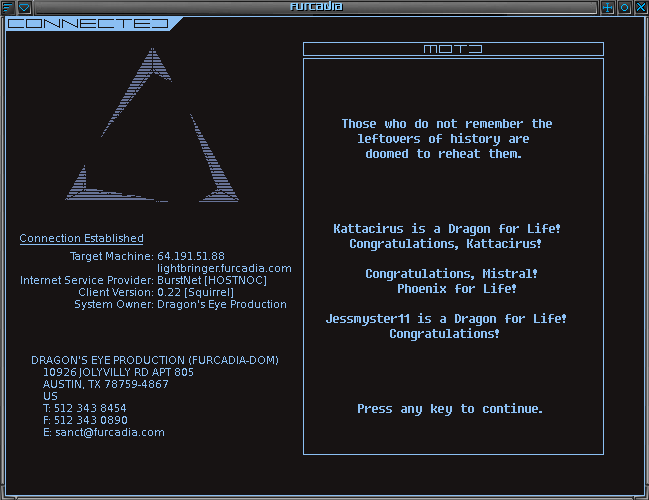The height and width of the screenshot is (500, 649).
Task: Click Client Version 0.22 [Squirrel] value
Action: point(195,292)
